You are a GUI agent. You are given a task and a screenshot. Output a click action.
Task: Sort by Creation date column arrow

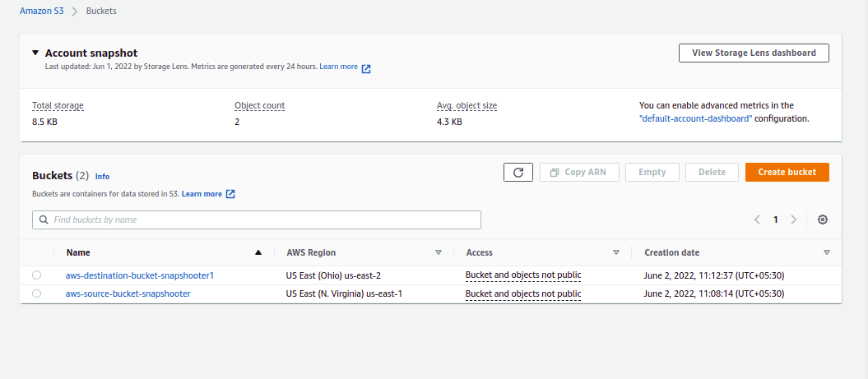(x=827, y=252)
